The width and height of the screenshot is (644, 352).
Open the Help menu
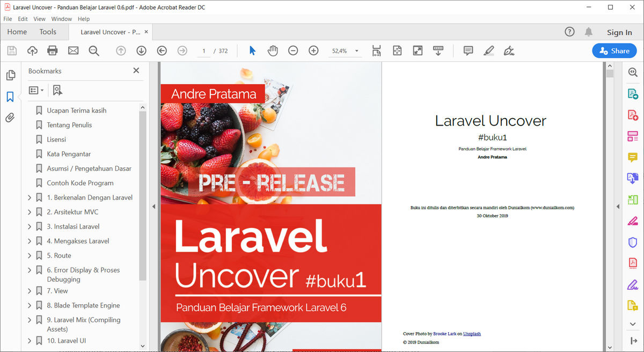[x=84, y=19]
